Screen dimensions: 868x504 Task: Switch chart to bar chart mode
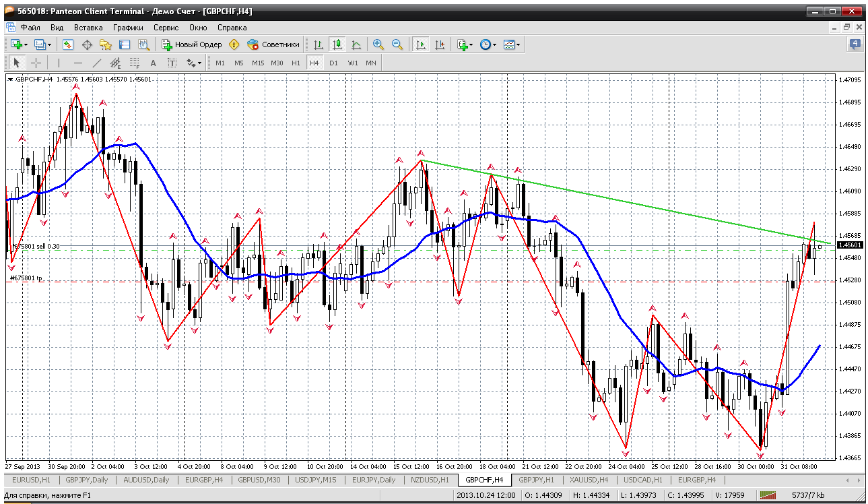tap(319, 44)
